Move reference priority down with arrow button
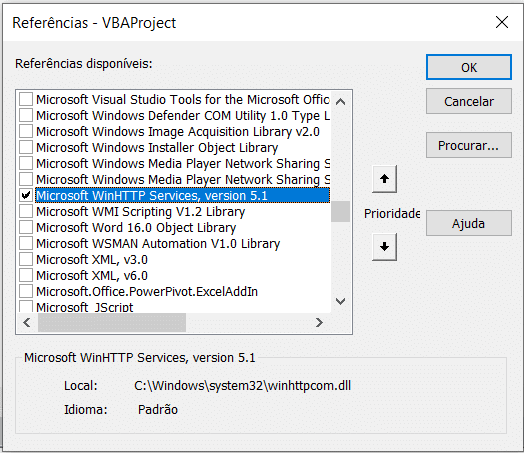 384,247
